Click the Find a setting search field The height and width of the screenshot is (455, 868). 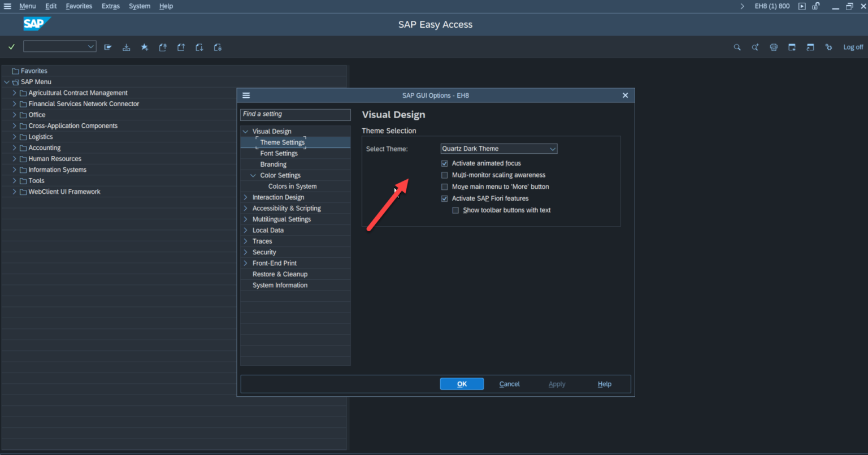[x=295, y=114]
